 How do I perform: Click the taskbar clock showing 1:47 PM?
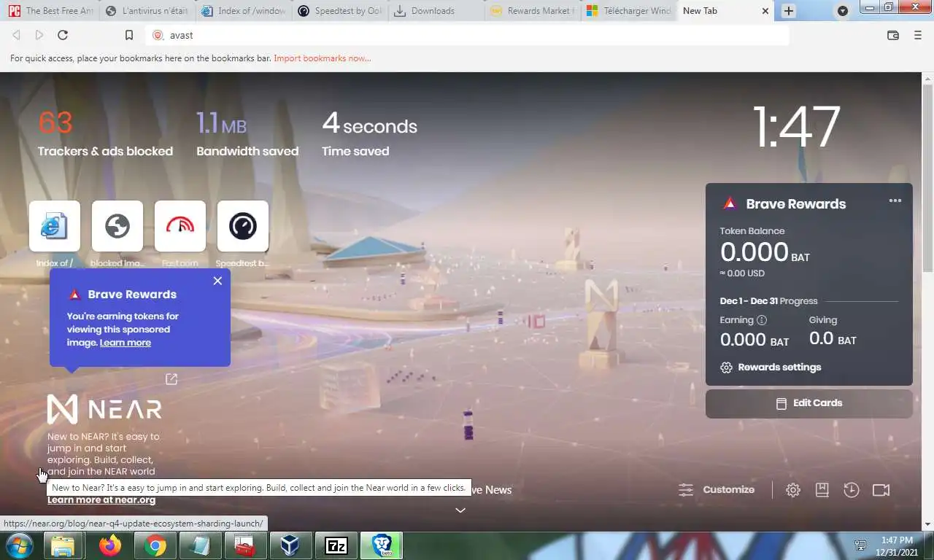[897, 546]
